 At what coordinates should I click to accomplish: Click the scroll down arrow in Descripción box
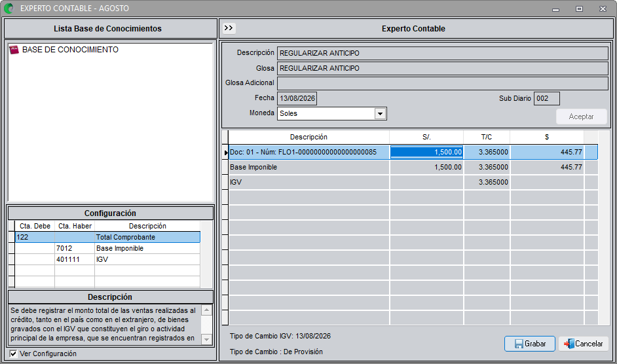point(206,339)
